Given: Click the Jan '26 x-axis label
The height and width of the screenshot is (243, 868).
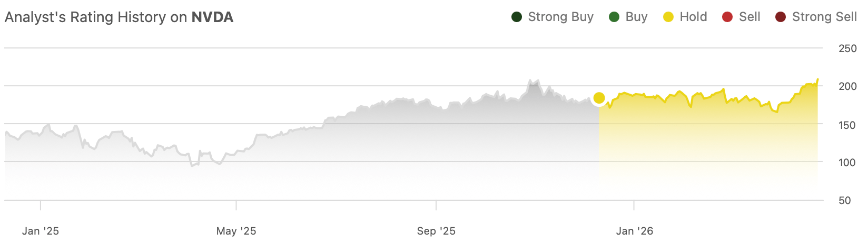Looking at the screenshot, I should pos(634,231).
